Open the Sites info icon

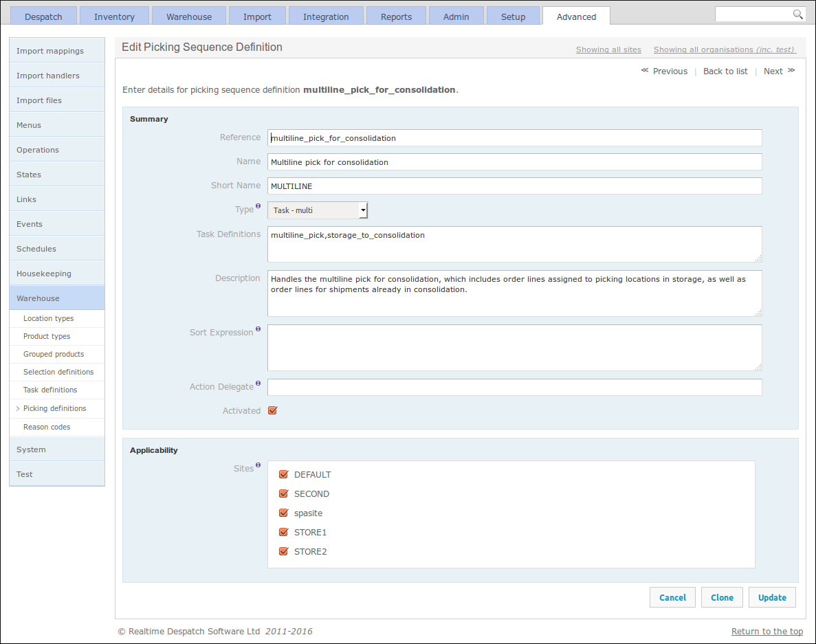click(258, 465)
